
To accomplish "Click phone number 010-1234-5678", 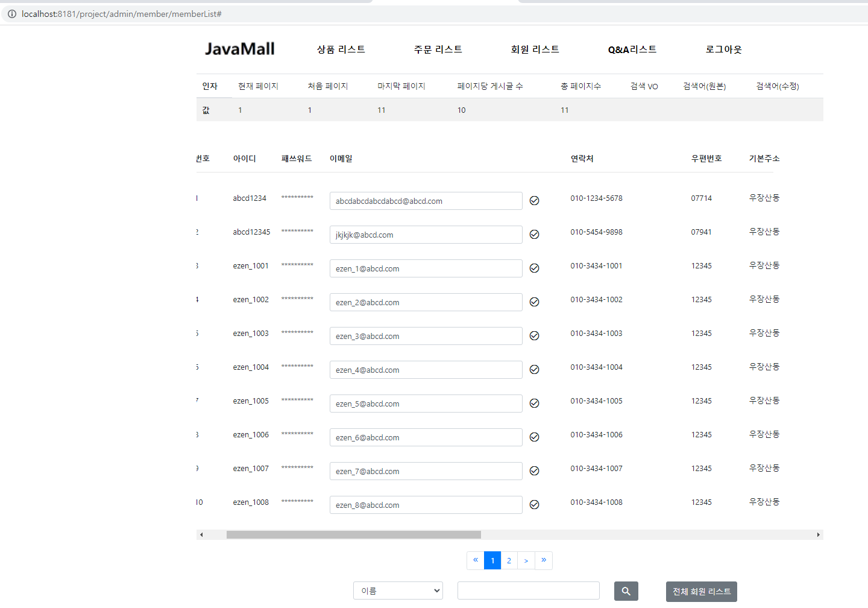I will coord(597,198).
